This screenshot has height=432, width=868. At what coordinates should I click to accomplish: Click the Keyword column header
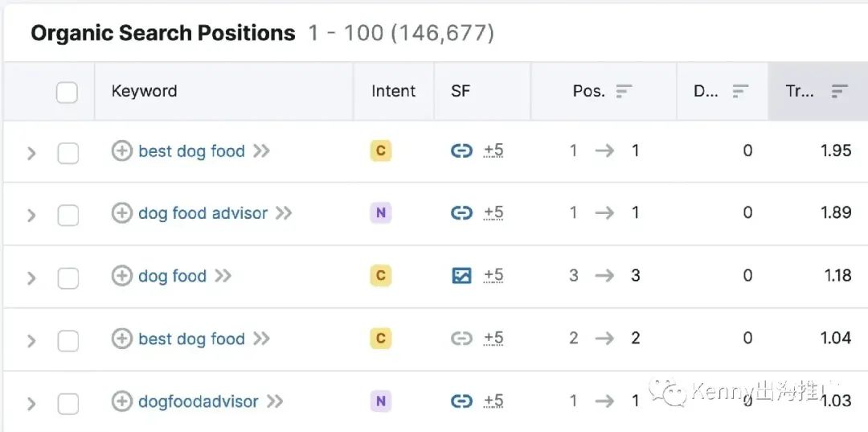[145, 91]
